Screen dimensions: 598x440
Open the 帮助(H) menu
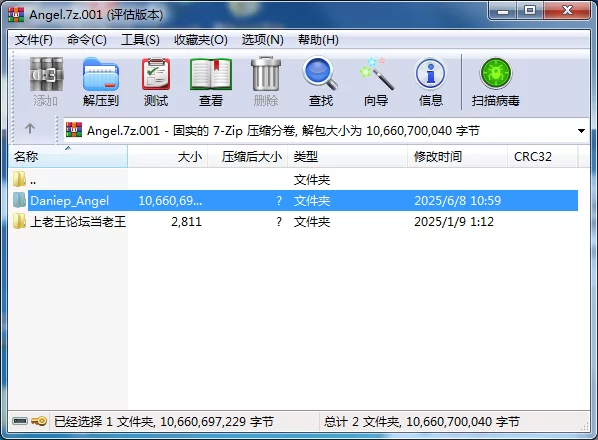pyautogui.click(x=318, y=40)
